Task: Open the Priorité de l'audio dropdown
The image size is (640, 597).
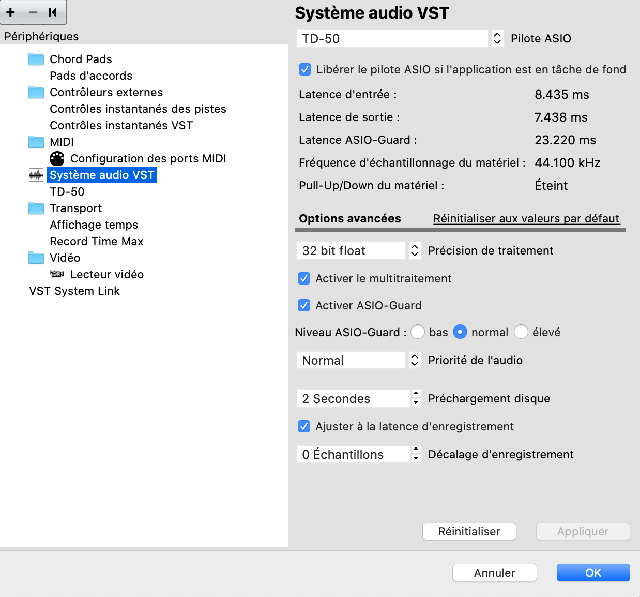Action: [x=358, y=360]
